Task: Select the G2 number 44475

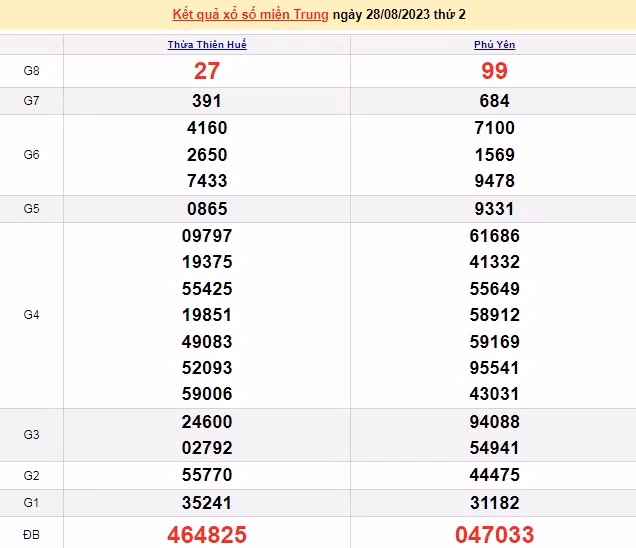Action: point(494,475)
